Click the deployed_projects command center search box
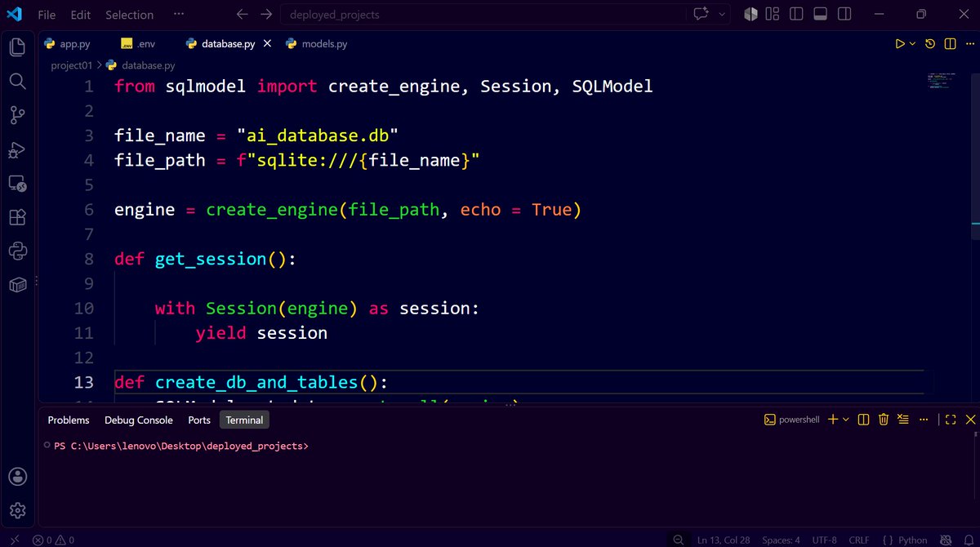The image size is (980, 547). coord(483,15)
